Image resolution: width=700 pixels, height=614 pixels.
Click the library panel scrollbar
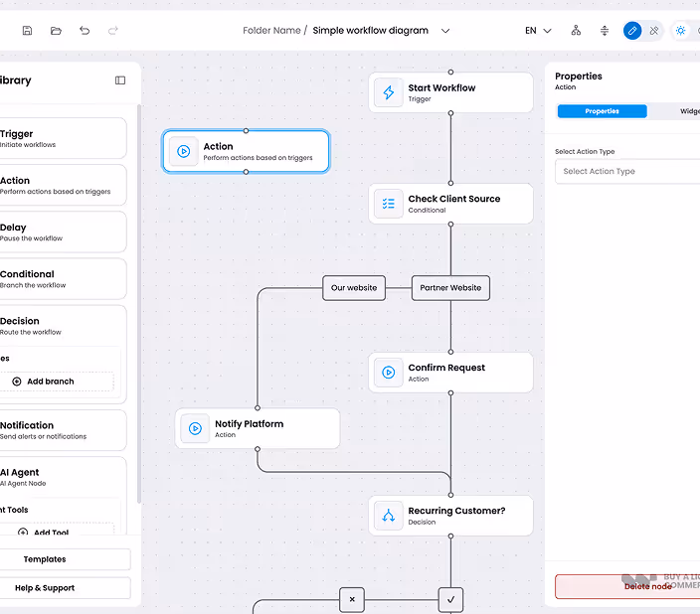pos(139,303)
